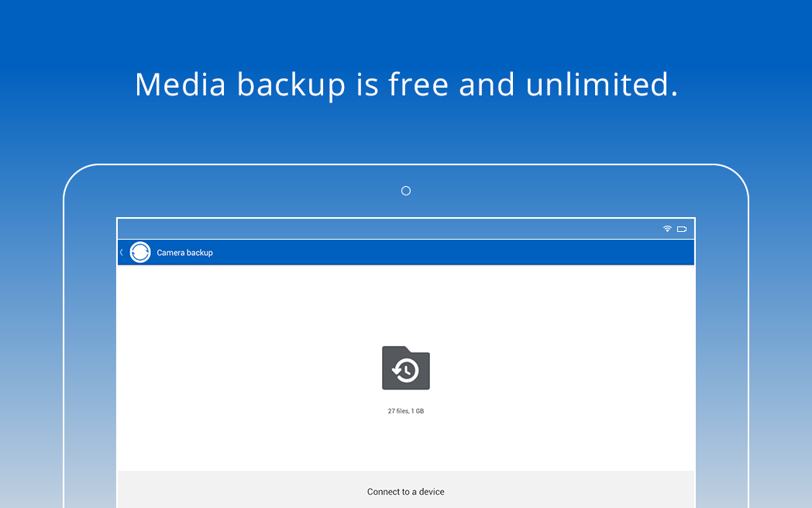Tap the app logo beside the Camera backup title
This screenshot has height=508, width=812.
[140, 252]
